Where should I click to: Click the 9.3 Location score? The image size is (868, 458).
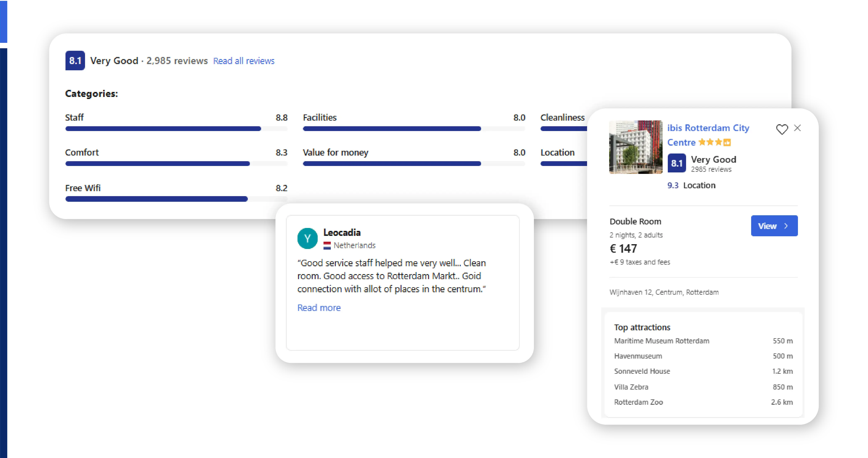pyautogui.click(x=673, y=186)
